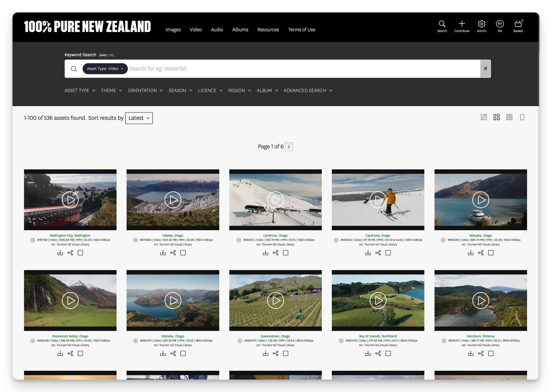The width and height of the screenshot is (552, 392).
Task: Tick the Bay of Islands, Northland checkbox
Action: pyautogui.click(x=388, y=353)
